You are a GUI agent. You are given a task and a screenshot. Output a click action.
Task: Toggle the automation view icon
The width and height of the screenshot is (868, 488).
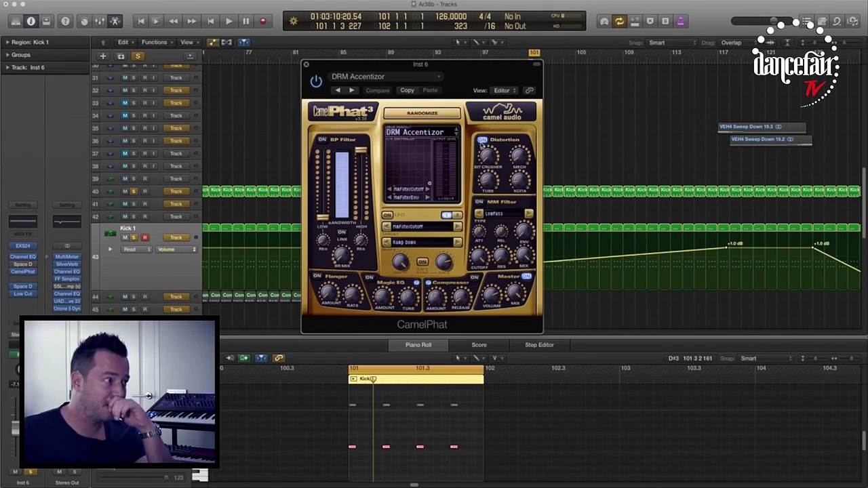point(213,42)
